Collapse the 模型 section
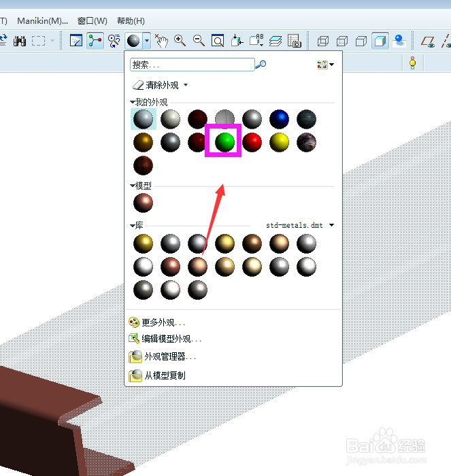This screenshot has width=451, height=476. click(x=133, y=185)
